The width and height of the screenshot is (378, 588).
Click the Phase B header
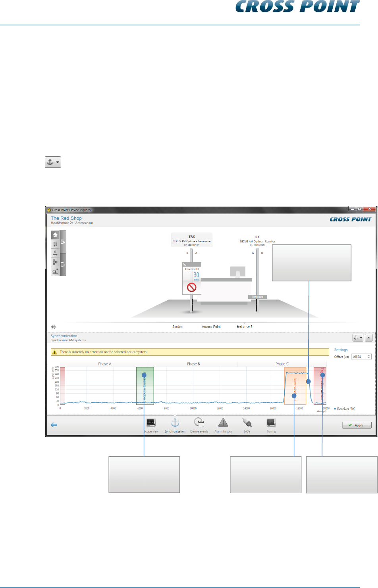click(x=193, y=364)
